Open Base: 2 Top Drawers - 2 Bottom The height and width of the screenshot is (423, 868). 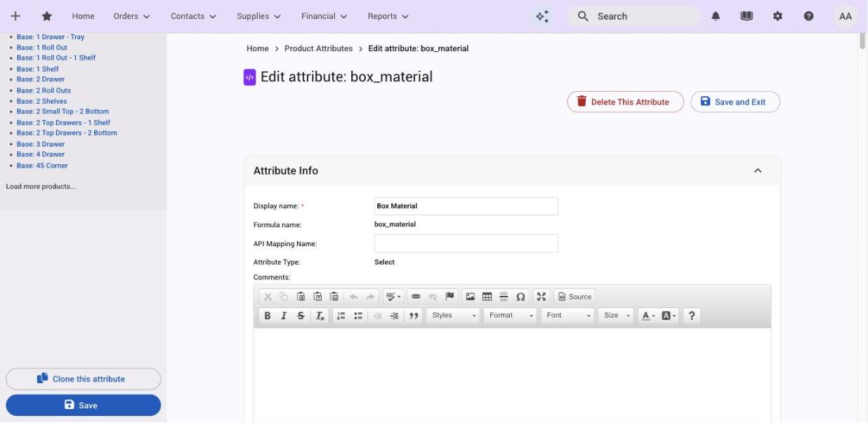tap(67, 133)
